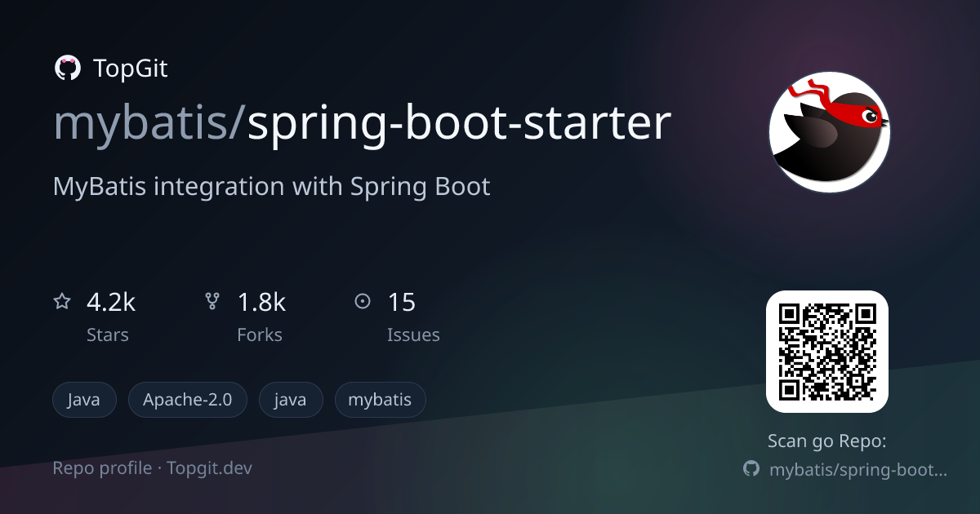
Task: Click the star icon beside 4.2k
Action: click(x=62, y=302)
